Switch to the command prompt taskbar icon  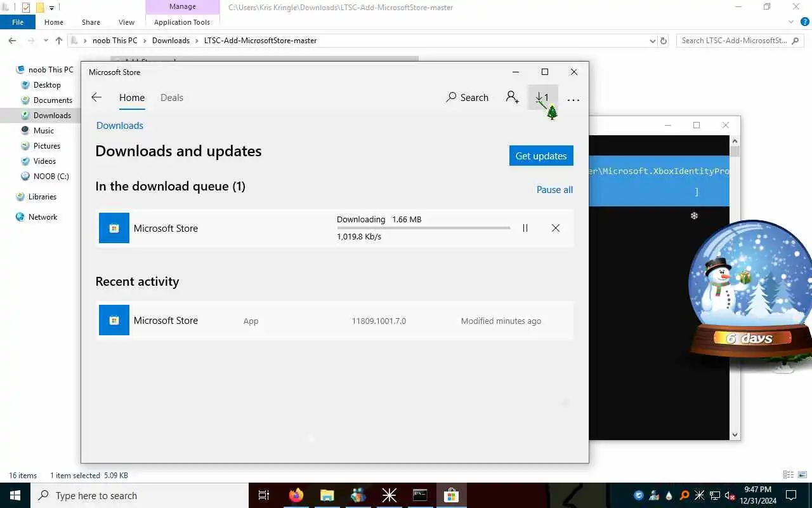click(x=420, y=495)
